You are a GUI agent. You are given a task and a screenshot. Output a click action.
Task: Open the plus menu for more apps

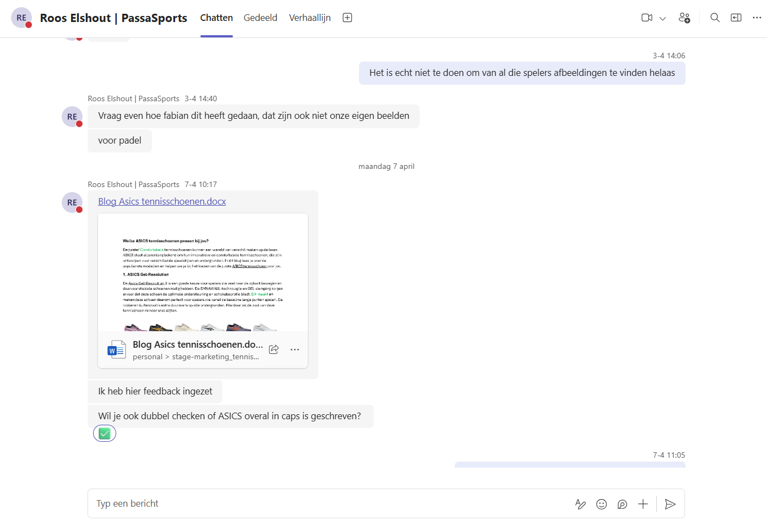(x=643, y=504)
